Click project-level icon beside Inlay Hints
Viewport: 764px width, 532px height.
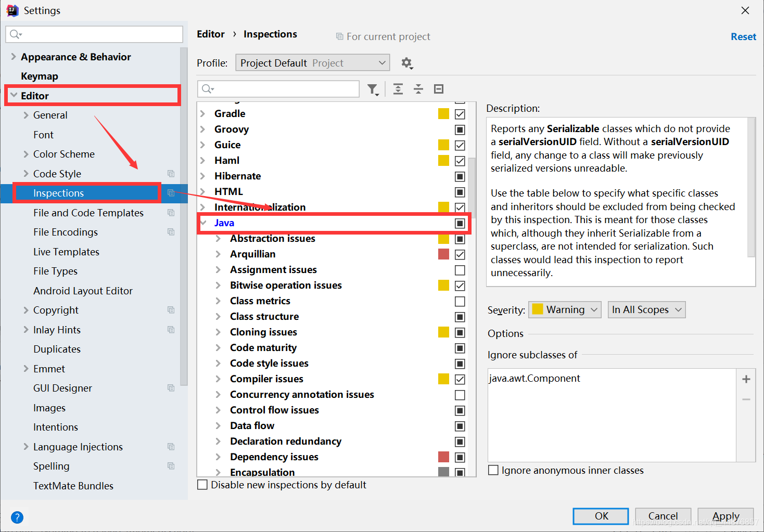pyautogui.click(x=171, y=329)
